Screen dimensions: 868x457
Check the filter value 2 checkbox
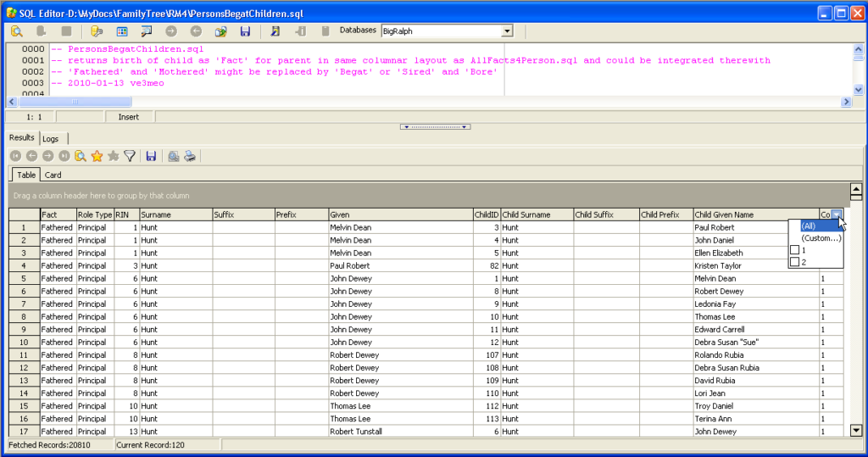click(x=795, y=262)
